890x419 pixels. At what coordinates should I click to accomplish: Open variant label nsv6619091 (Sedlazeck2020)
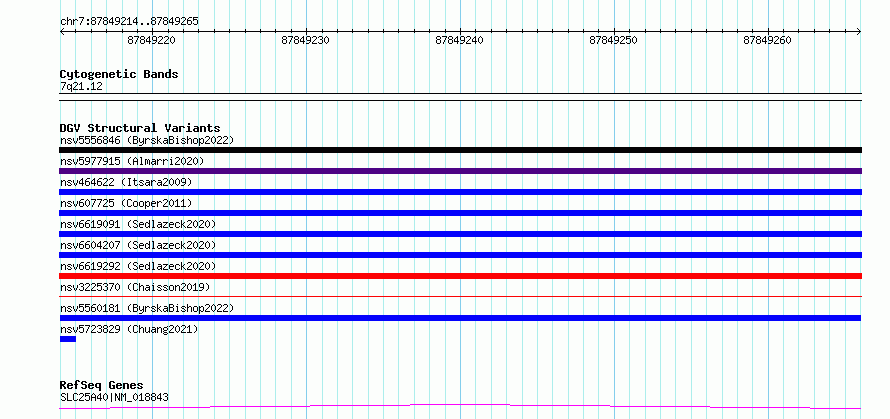(138, 224)
